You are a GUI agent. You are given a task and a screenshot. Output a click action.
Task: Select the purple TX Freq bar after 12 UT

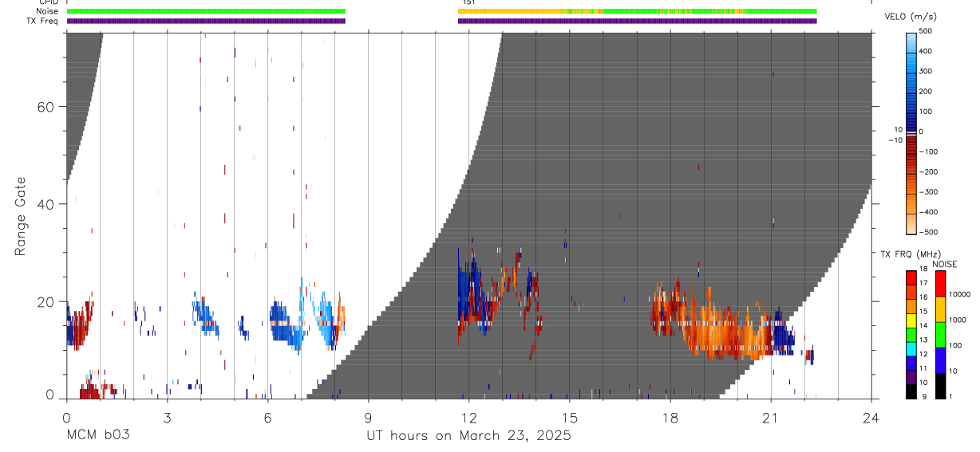point(638,21)
